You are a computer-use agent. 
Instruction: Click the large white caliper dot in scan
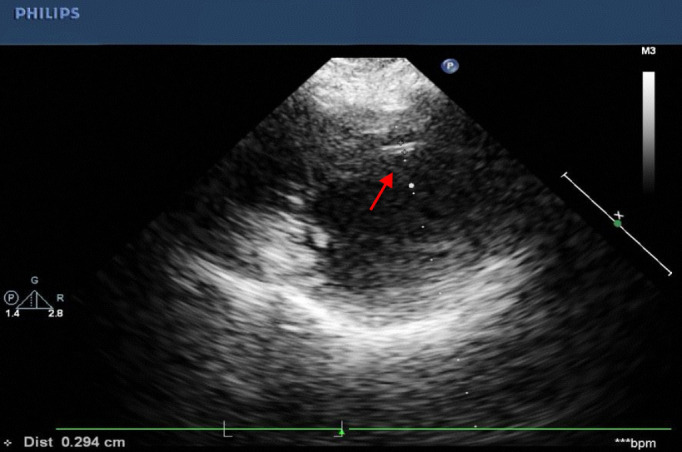411,186
